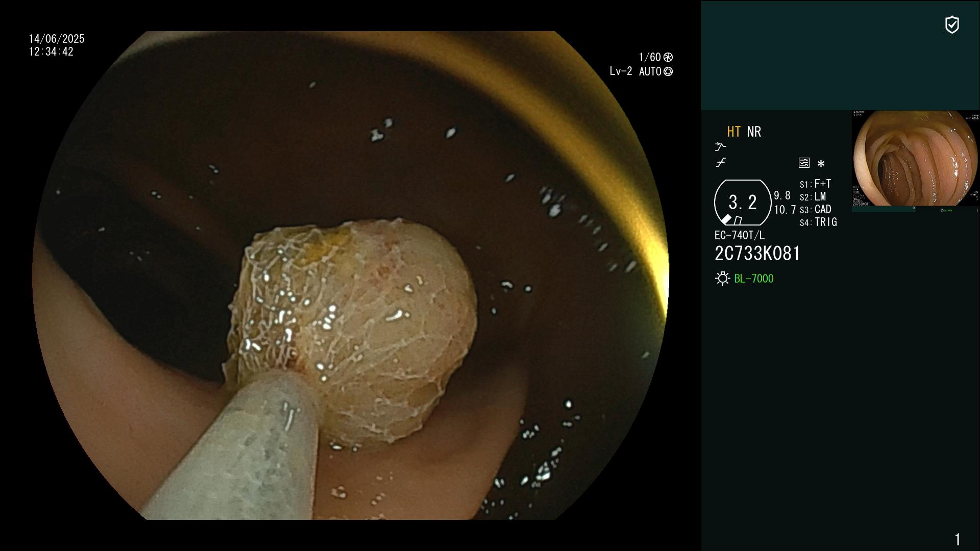Click the shield checkmark status icon
The height and width of the screenshot is (551, 980).
coord(952,24)
